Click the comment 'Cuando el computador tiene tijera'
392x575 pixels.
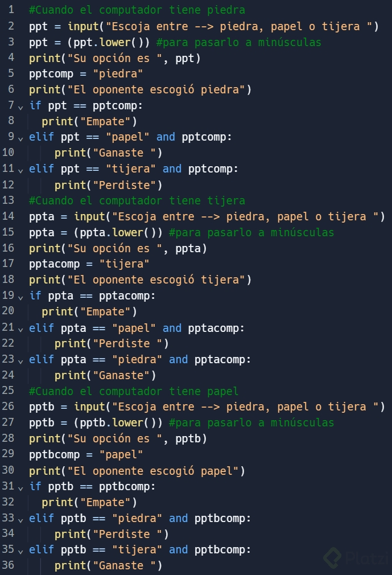coord(137,200)
